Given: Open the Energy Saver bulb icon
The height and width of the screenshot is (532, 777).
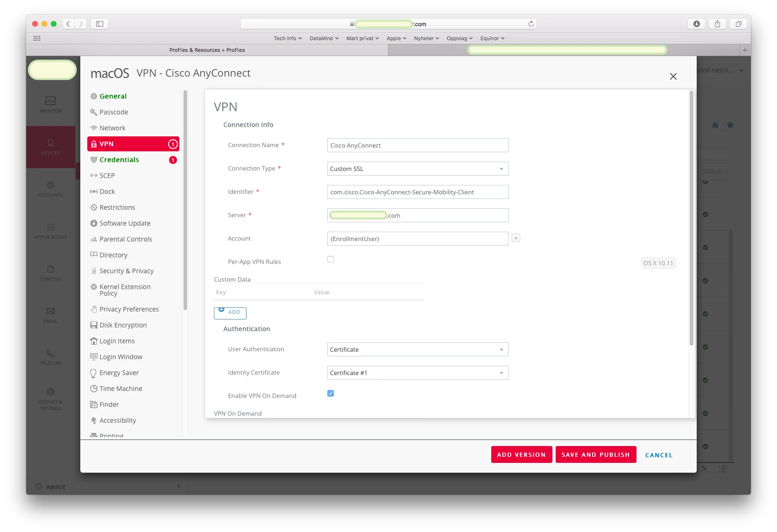Looking at the screenshot, I should click(x=93, y=373).
